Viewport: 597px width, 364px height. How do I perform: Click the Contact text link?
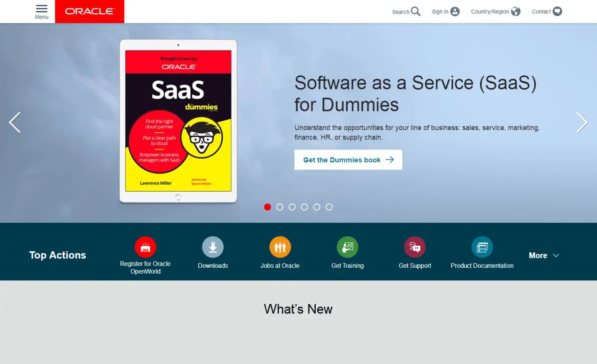coord(541,12)
